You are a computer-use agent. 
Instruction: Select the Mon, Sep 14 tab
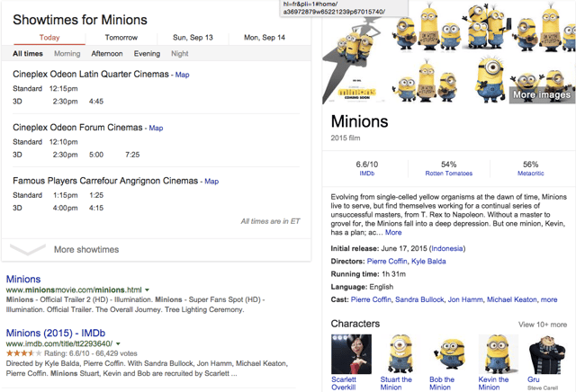click(x=265, y=38)
